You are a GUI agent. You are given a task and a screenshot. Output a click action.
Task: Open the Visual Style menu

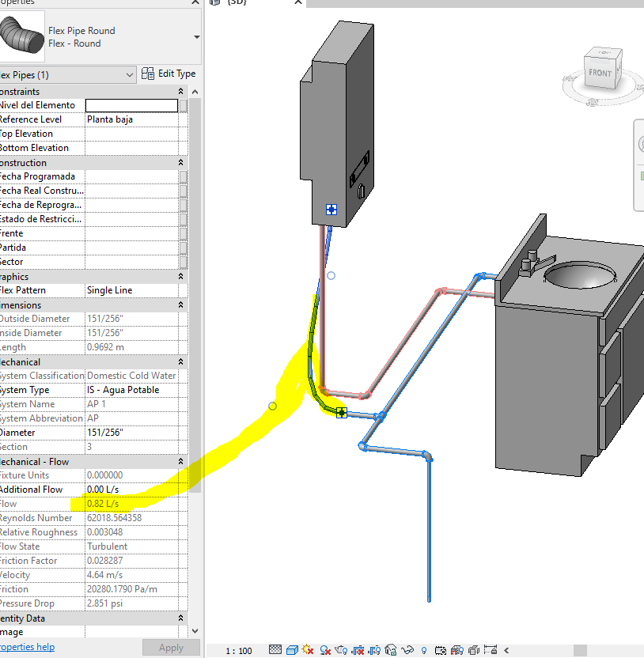tap(291, 649)
